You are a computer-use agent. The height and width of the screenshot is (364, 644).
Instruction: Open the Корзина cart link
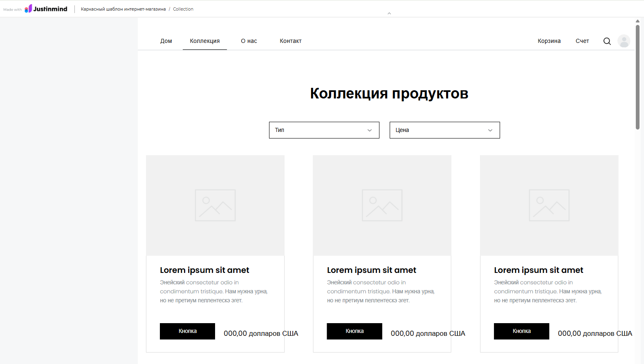549,41
